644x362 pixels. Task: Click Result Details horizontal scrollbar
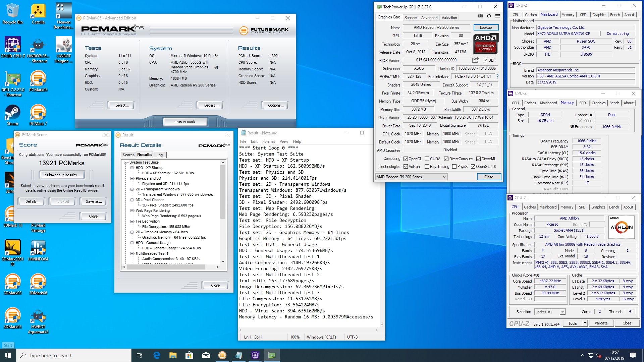coord(171,267)
